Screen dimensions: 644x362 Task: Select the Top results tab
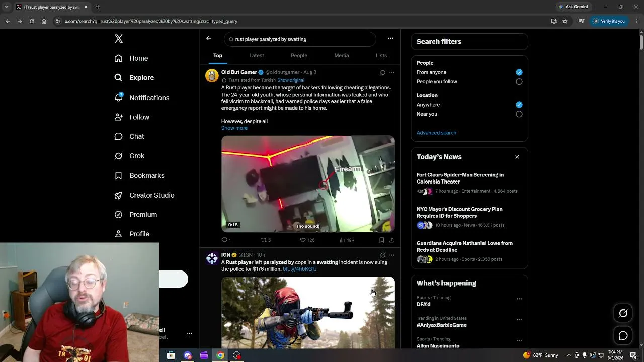point(218,55)
